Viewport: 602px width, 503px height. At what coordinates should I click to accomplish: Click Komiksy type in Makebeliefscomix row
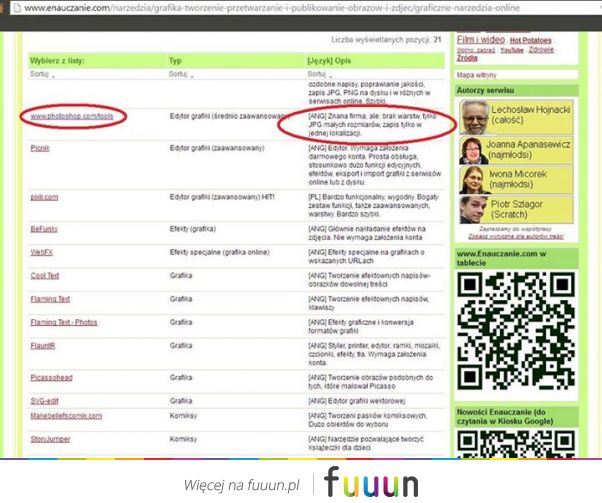pyautogui.click(x=183, y=416)
